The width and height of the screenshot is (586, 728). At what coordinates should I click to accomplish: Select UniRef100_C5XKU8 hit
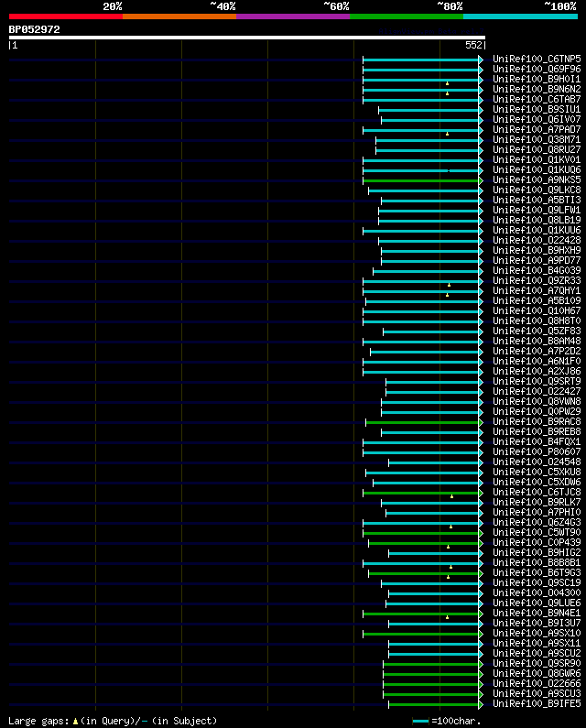(x=537, y=473)
